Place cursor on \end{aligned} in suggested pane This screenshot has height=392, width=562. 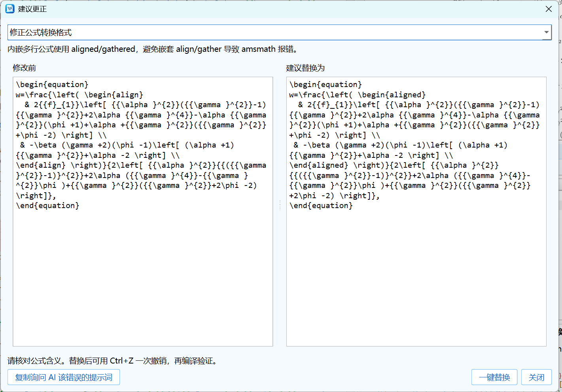(319, 165)
